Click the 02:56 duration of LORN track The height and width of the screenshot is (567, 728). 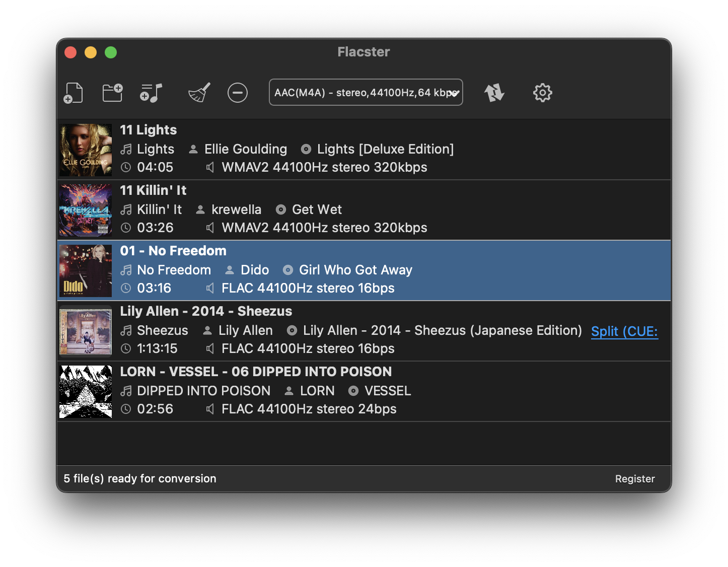pyautogui.click(x=155, y=409)
